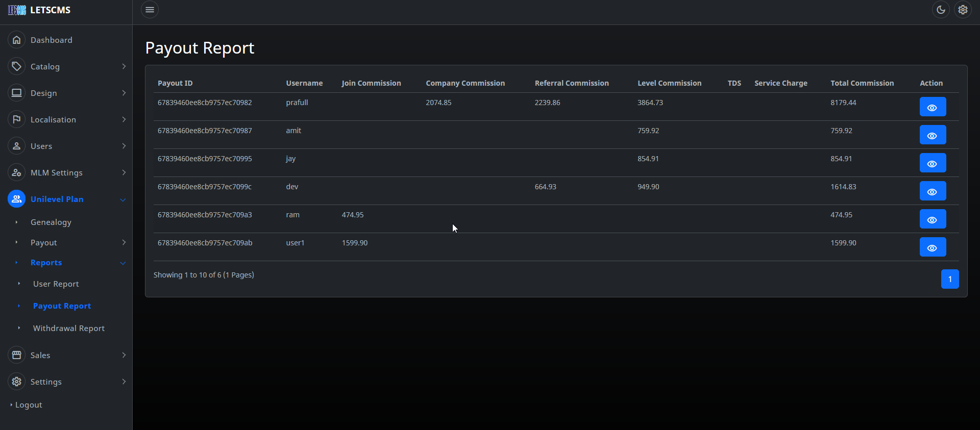Screen dimensions: 980x430
Task: Open the gear settings icon in header
Action: 963,10
